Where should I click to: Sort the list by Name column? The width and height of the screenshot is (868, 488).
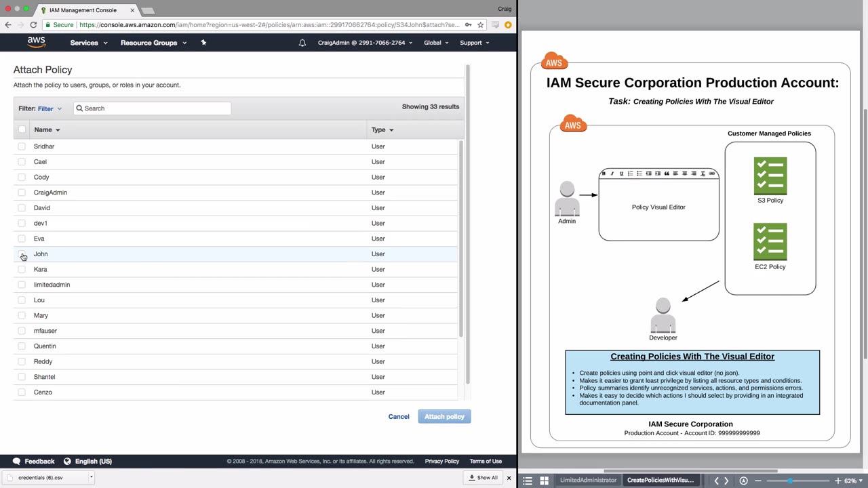pos(47,129)
